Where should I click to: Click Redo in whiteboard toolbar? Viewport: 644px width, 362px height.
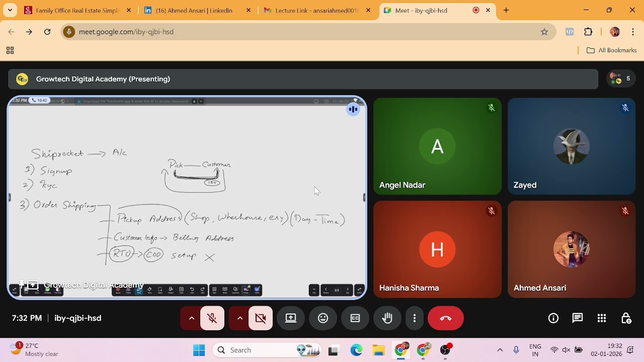tap(203, 290)
